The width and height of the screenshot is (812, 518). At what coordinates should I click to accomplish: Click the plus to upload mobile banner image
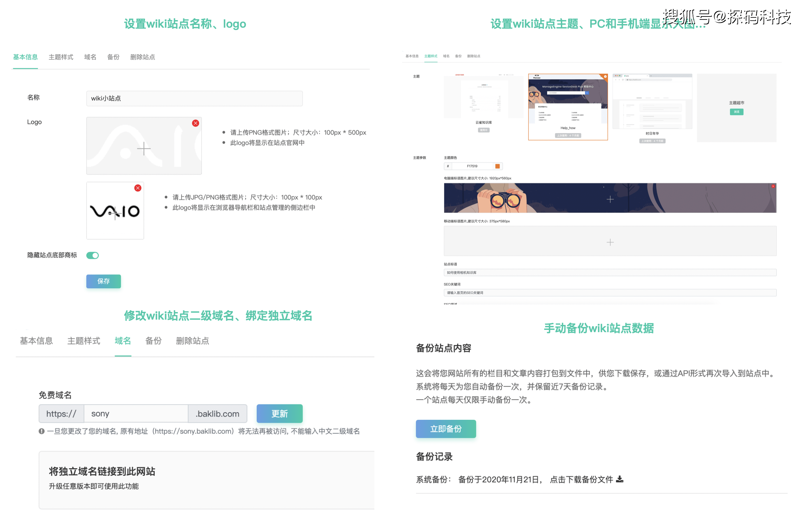[x=610, y=242]
